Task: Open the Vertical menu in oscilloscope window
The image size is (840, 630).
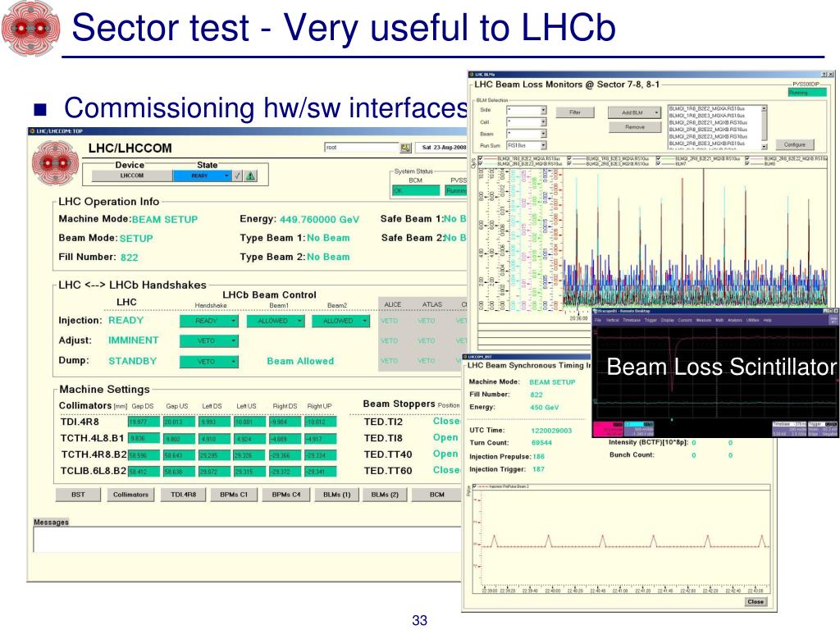Action: click(612, 320)
